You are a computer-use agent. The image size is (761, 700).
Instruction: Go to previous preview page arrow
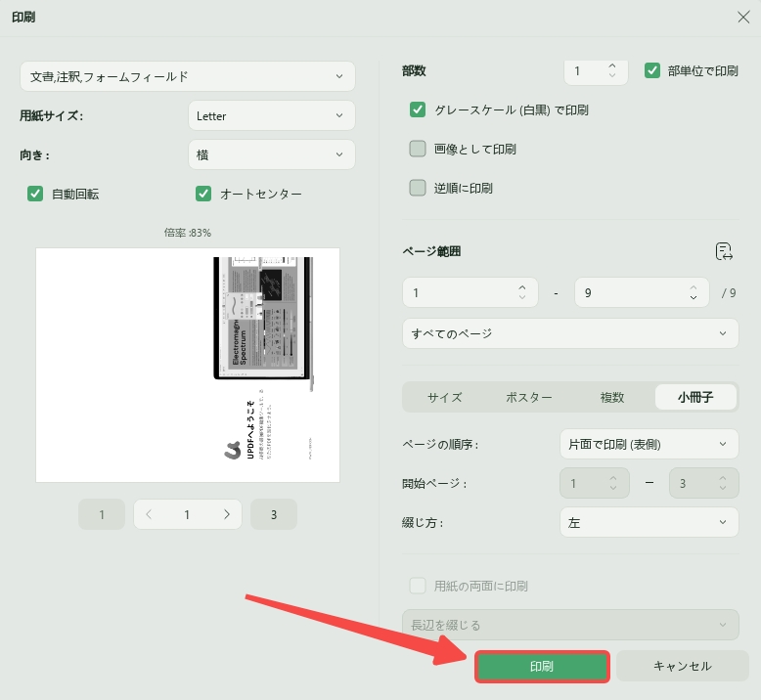149,514
